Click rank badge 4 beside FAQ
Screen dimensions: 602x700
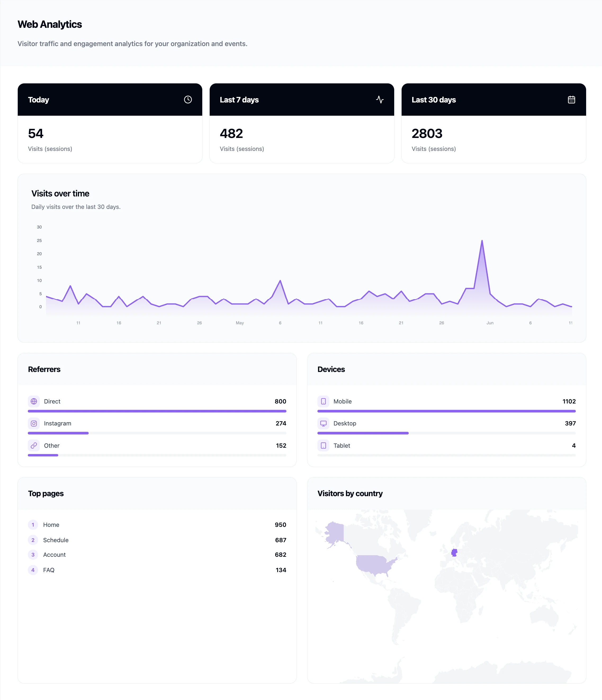pyautogui.click(x=33, y=570)
